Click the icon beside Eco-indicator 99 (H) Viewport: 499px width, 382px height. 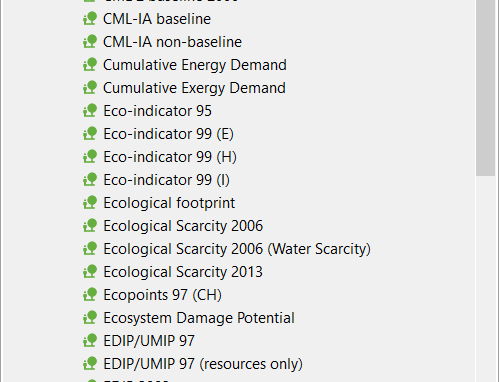click(90, 157)
